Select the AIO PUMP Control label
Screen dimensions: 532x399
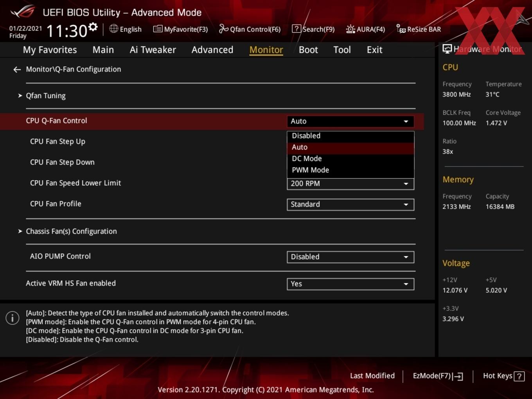pos(60,256)
